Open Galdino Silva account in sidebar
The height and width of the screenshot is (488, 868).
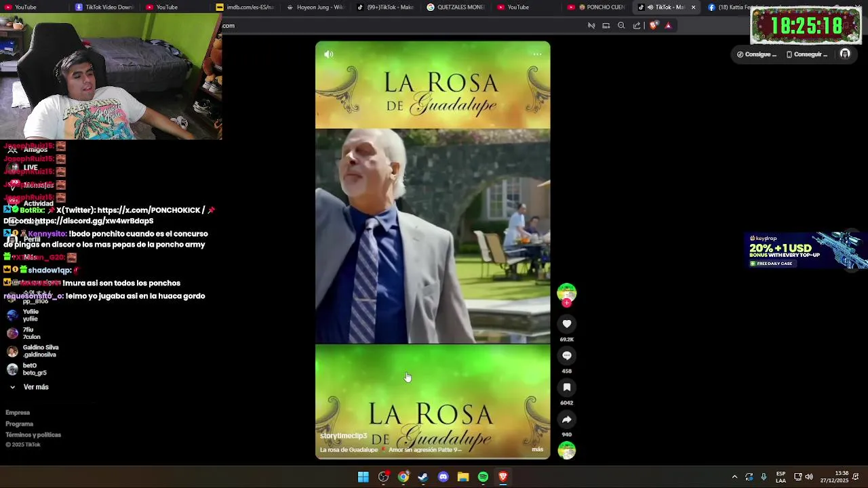(33, 351)
